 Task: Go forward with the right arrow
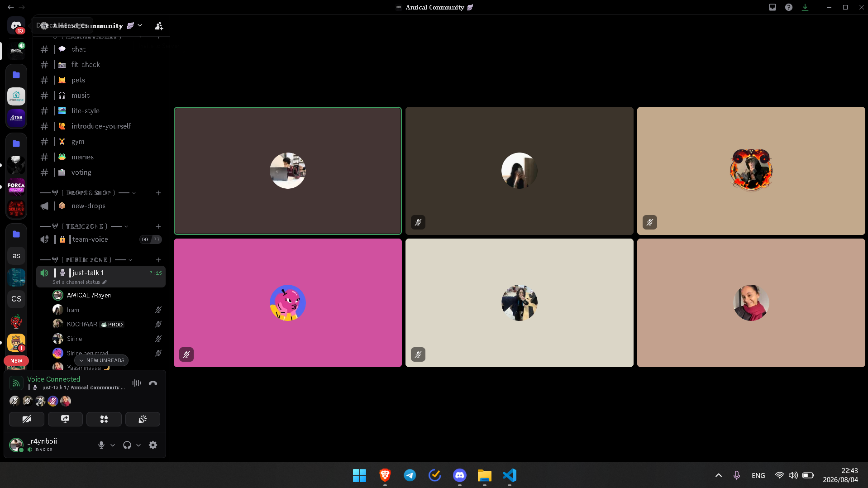tap(22, 7)
